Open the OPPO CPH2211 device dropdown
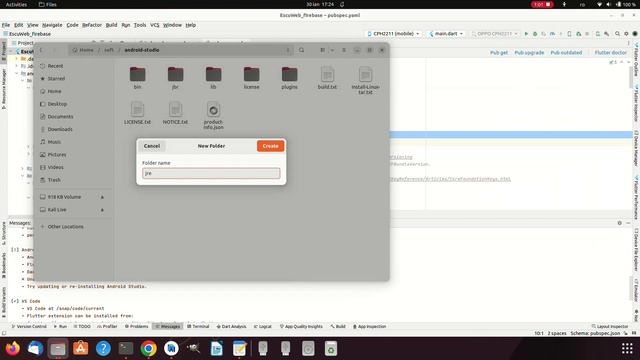Viewport: 640px width, 360px height. point(495,33)
